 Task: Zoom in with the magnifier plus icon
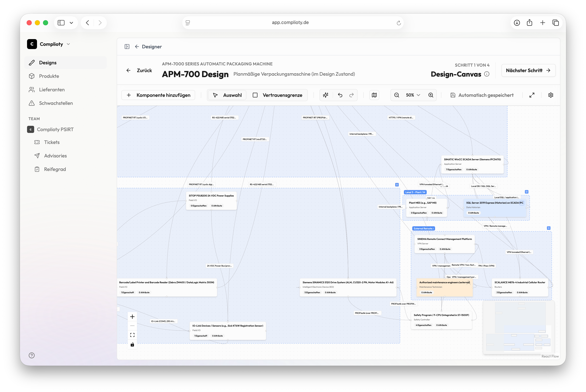tap(431, 95)
